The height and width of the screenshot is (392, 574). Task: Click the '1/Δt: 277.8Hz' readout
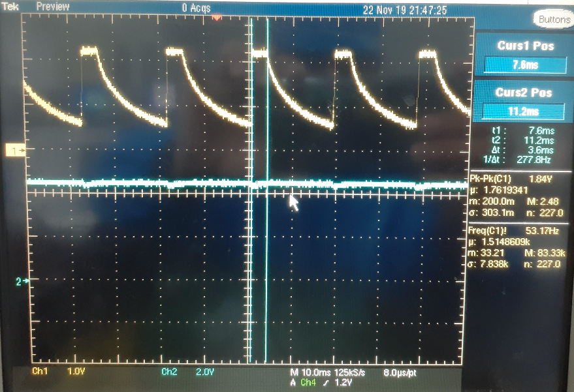517,159
